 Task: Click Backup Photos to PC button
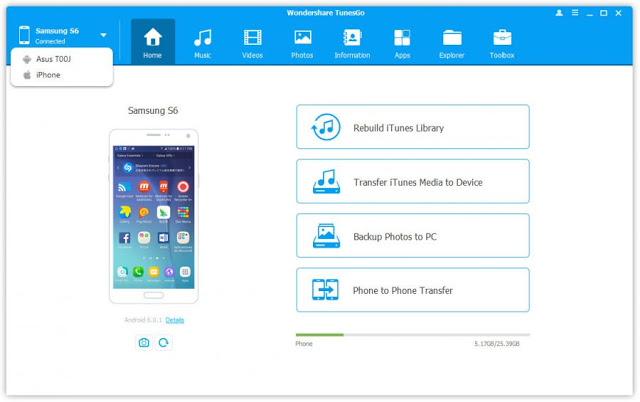pos(413,235)
